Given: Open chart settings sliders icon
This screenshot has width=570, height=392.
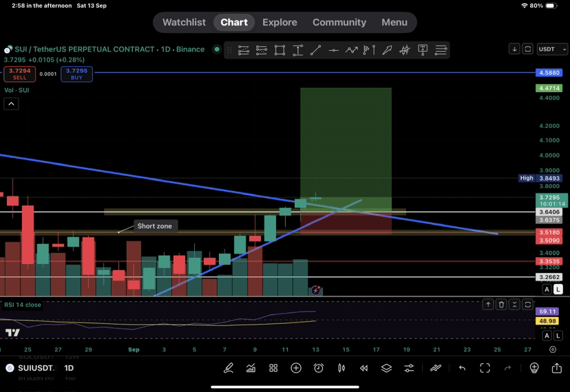Looking at the screenshot, I should click(x=409, y=368).
